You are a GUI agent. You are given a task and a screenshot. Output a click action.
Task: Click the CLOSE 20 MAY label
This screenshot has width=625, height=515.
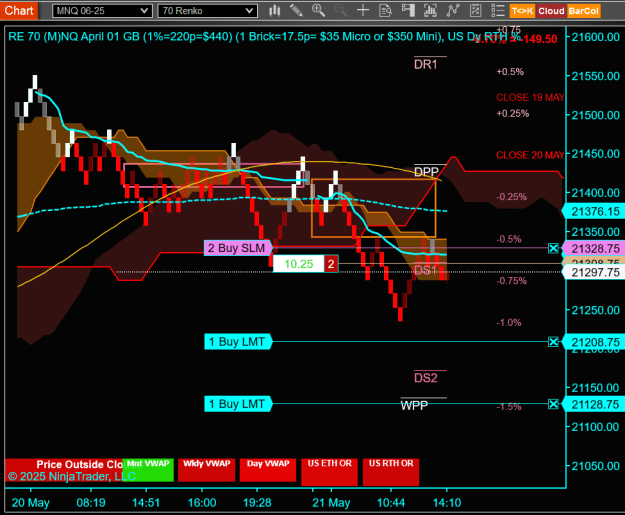[530, 155]
